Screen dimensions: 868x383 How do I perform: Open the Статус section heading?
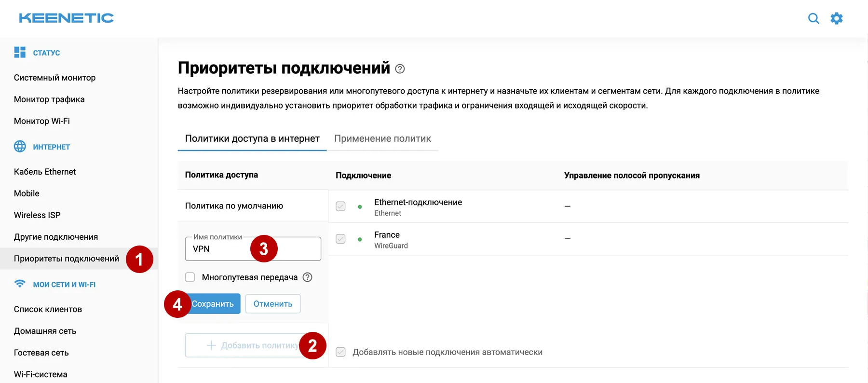click(x=46, y=53)
